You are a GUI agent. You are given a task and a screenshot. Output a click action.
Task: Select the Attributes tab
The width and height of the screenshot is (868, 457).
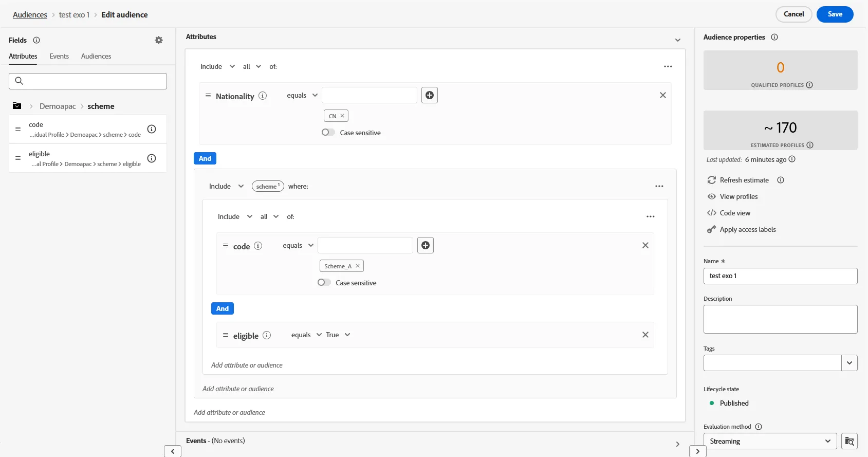tap(23, 56)
